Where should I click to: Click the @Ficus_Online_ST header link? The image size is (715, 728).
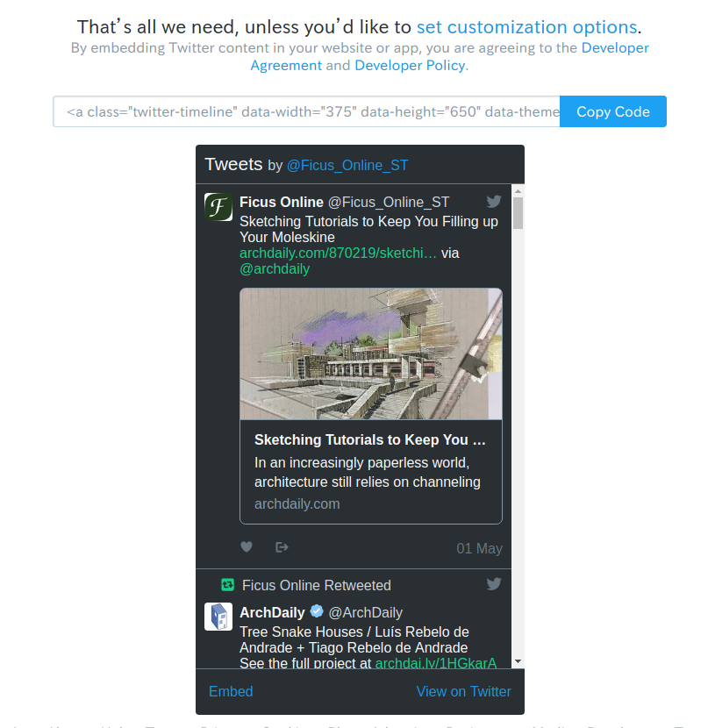coord(347,165)
